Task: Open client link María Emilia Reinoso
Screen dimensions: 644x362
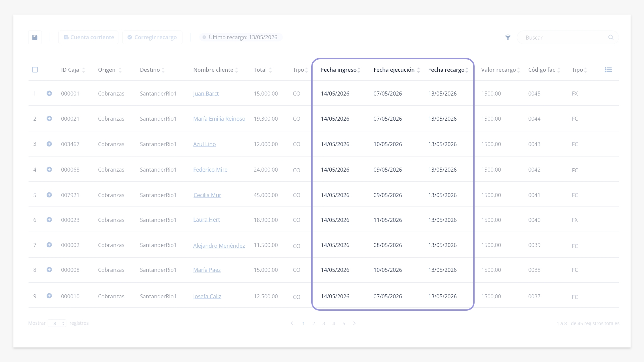Action: click(219, 119)
